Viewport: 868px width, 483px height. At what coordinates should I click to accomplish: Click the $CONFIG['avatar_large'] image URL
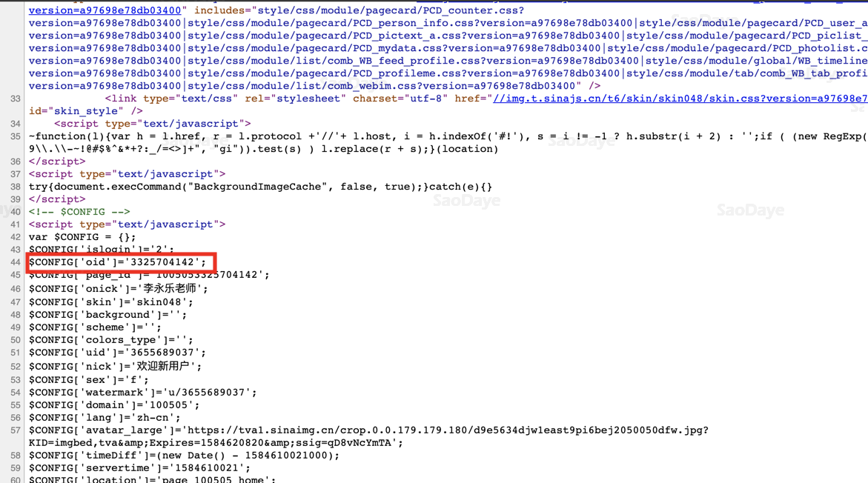pyautogui.click(x=446, y=430)
